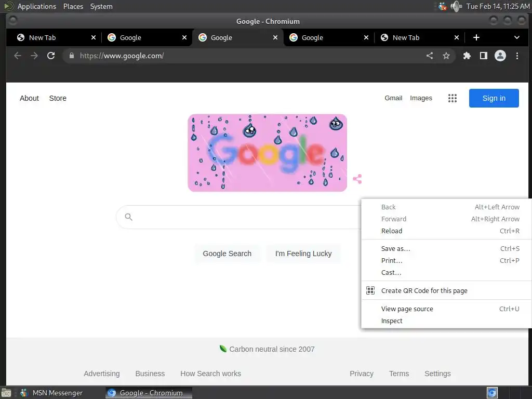Viewport: 532px width, 399px height.
Task: Click the show desktop icon in taskbar
Action: click(6, 393)
